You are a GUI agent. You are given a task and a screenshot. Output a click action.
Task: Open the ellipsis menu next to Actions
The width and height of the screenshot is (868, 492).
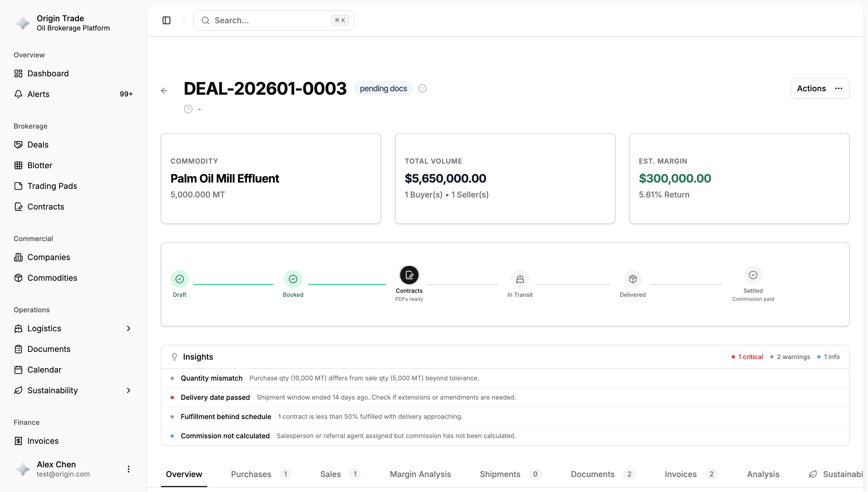coord(839,88)
